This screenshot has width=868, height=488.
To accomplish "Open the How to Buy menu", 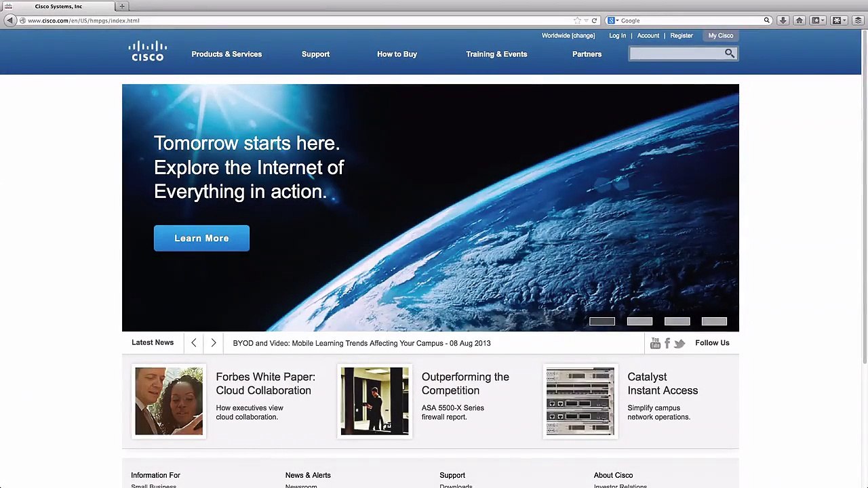I will 397,54.
